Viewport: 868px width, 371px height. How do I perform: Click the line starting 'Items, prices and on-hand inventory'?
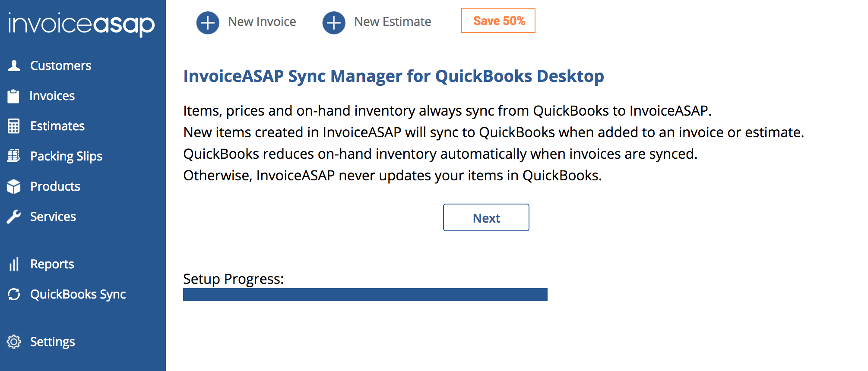coord(447,111)
